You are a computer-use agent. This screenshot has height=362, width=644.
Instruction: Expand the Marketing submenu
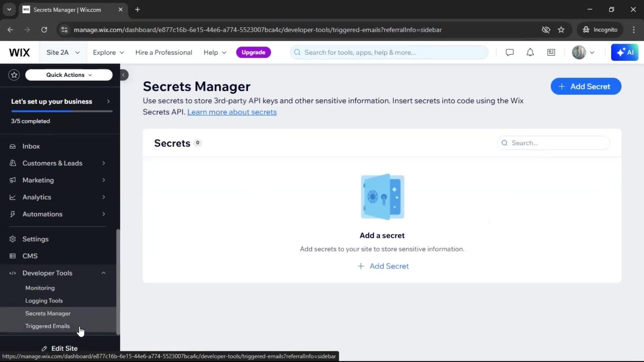pyautogui.click(x=104, y=180)
